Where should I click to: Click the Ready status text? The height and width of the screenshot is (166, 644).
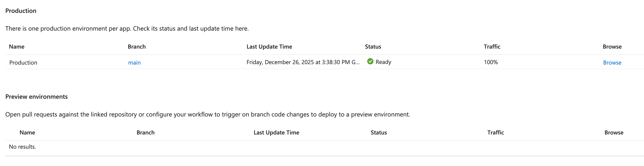pyautogui.click(x=383, y=62)
